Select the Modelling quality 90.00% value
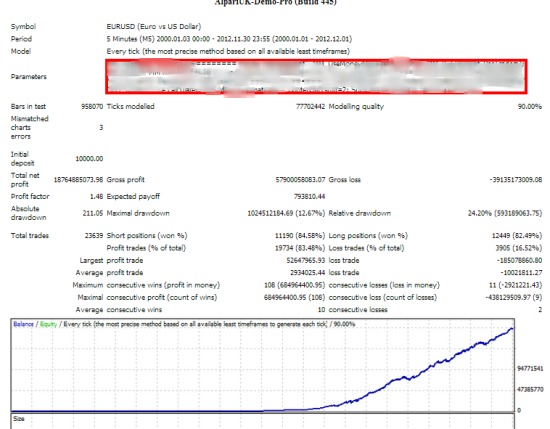550x429 pixels. click(x=530, y=107)
